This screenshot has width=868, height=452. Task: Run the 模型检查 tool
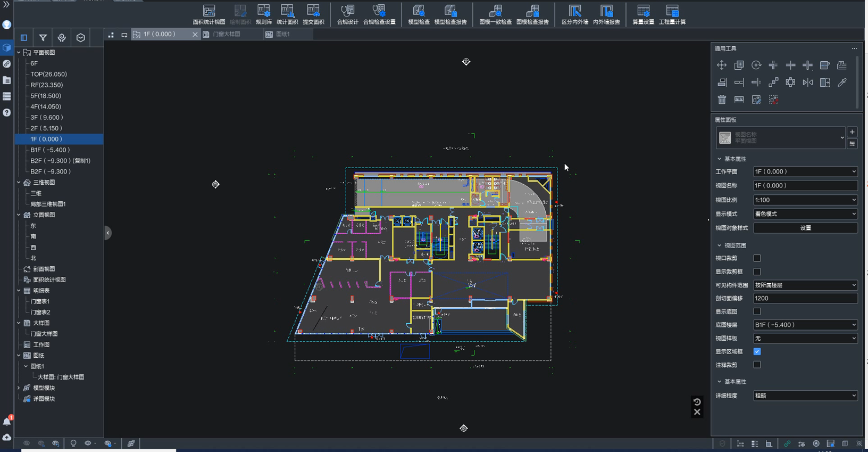point(419,14)
